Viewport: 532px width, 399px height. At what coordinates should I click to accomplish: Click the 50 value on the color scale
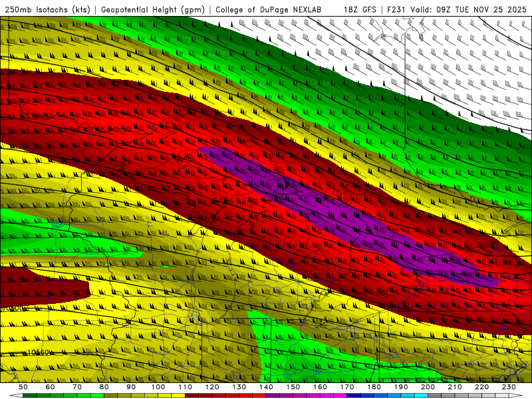pyautogui.click(x=23, y=387)
